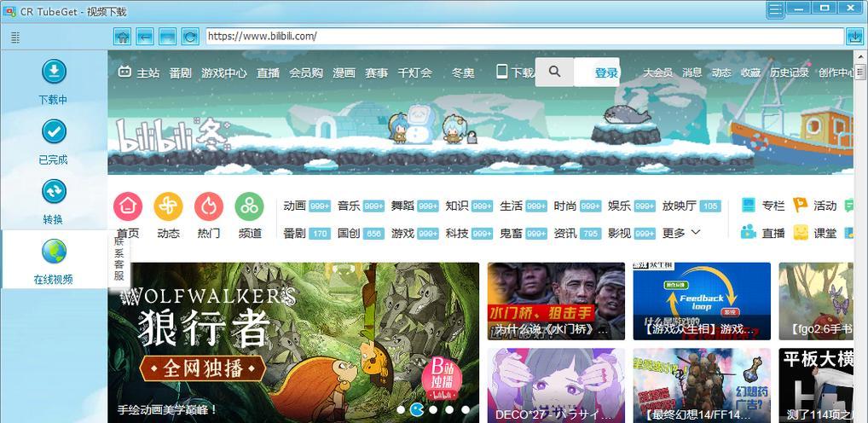Open 首页 home pink circle icon
This screenshot has width=868, height=423.
[128, 206]
